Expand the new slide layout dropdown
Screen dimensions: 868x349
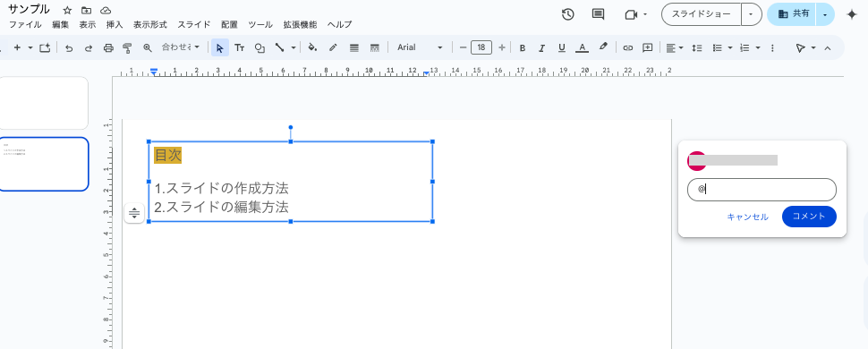point(30,47)
